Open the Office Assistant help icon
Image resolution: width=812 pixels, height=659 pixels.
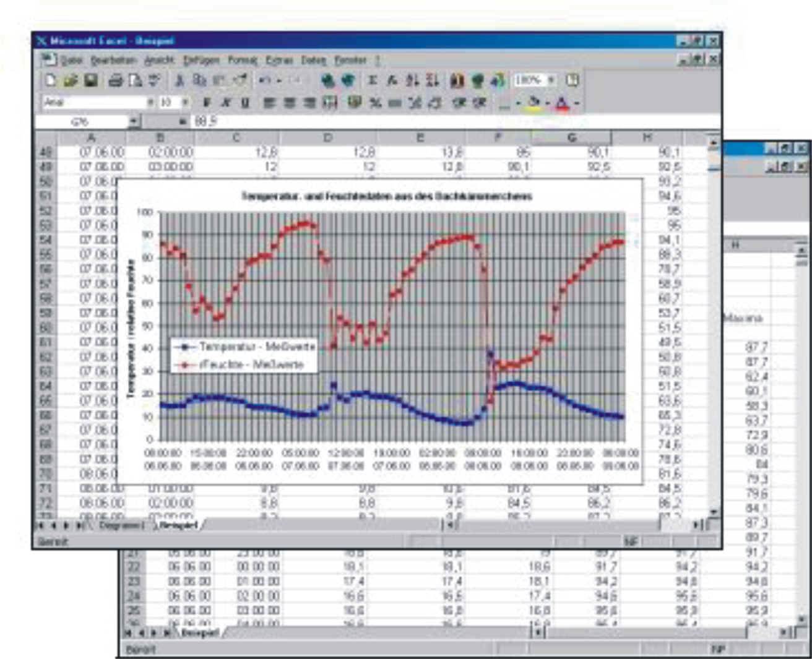tap(572, 80)
